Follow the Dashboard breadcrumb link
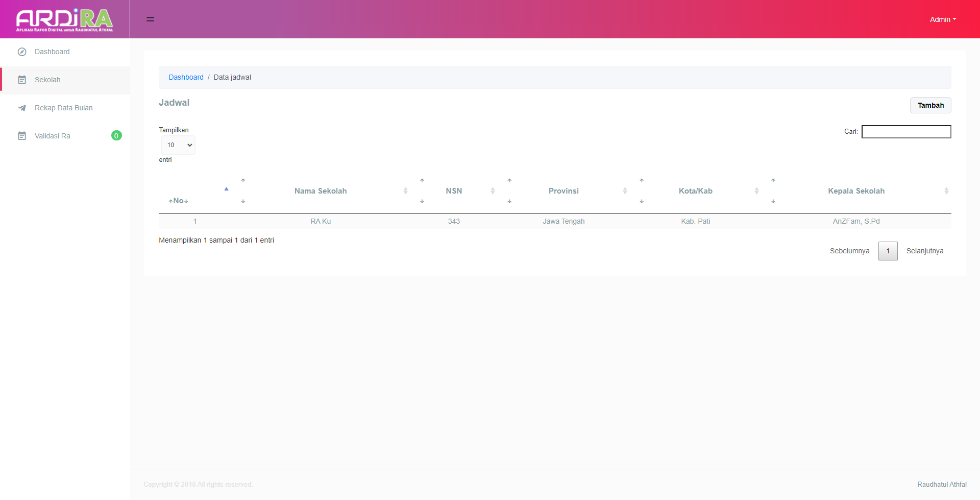 [186, 77]
